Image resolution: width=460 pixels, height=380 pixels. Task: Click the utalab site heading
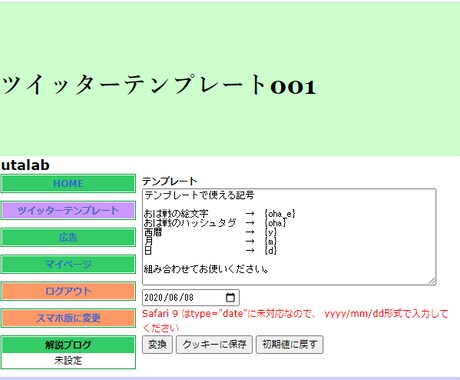pos(25,165)
